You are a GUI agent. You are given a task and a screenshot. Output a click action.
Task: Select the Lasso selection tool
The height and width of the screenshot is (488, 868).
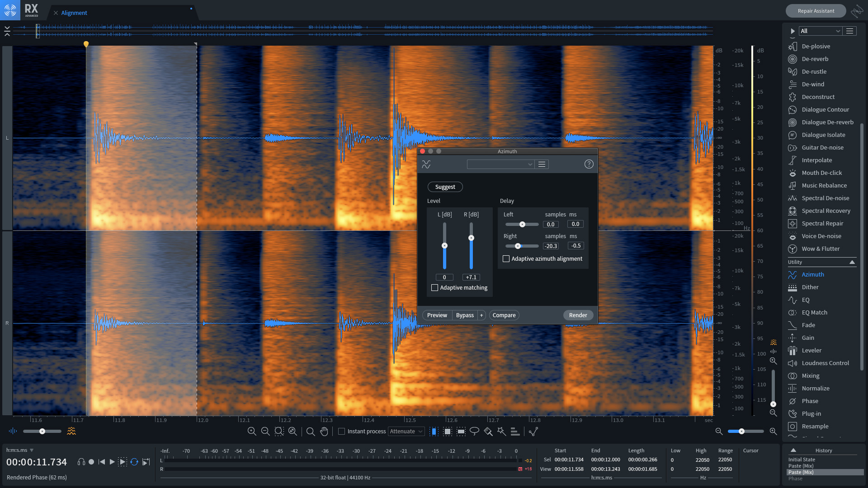pyautogui.click(x=474, y=432)
